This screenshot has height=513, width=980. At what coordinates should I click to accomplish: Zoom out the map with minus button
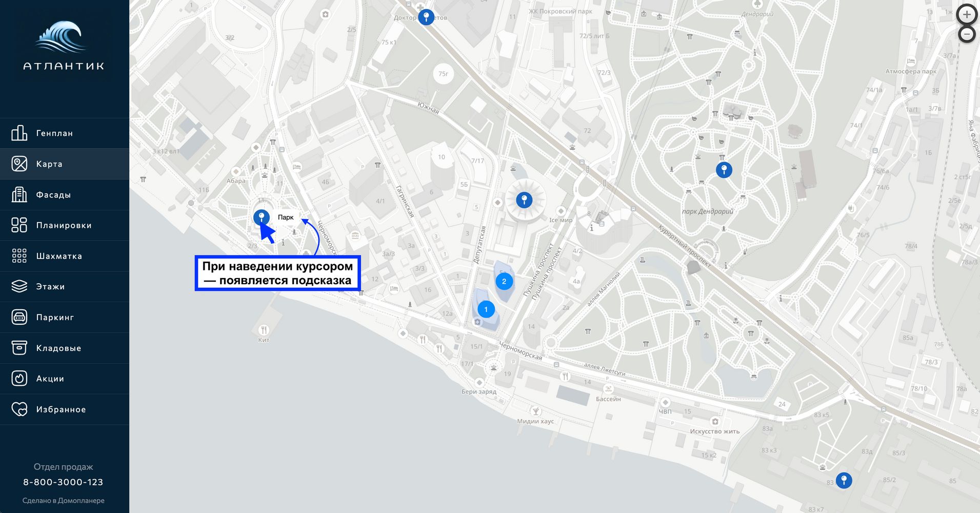click(x=967, y=34)
